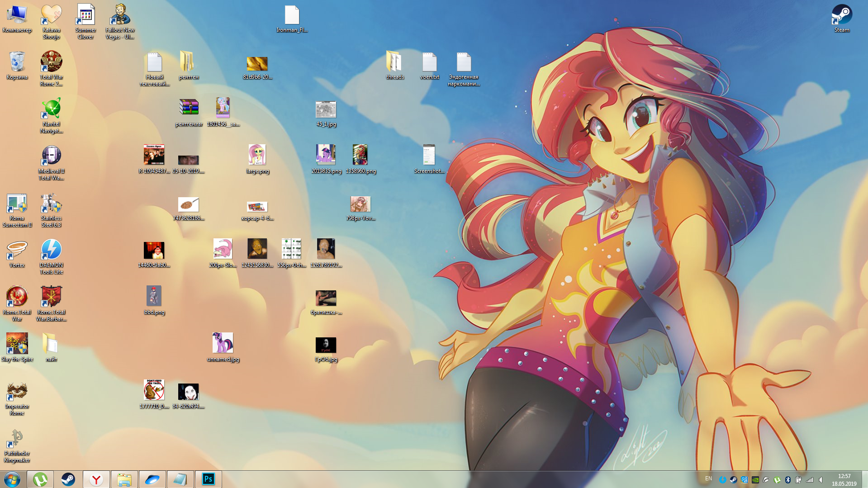This screenshot has height=488, width=868.
Task: Select the R-10945487... image
Action: pyautogui.click(x=154, y=160)
